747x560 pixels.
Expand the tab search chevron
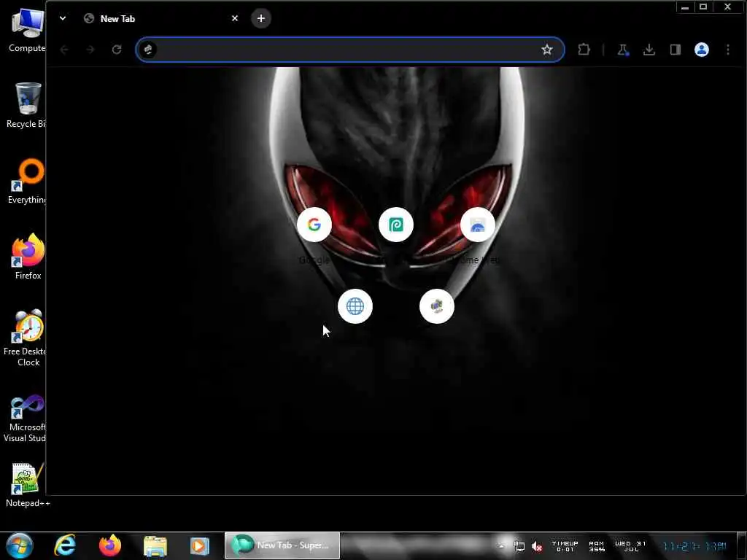(63, 18)
